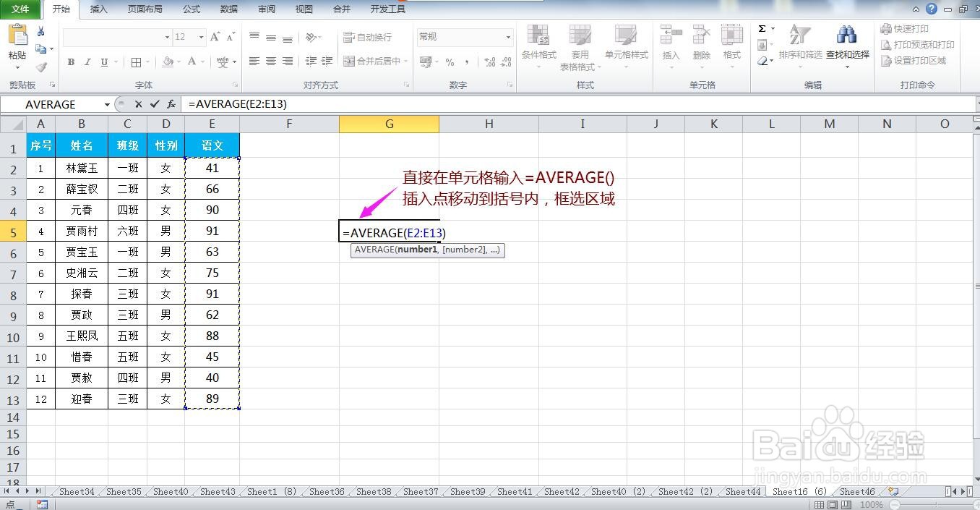Switch to the 公式 ribbon tab
This screenshot has width=980, height=510.
192,9
